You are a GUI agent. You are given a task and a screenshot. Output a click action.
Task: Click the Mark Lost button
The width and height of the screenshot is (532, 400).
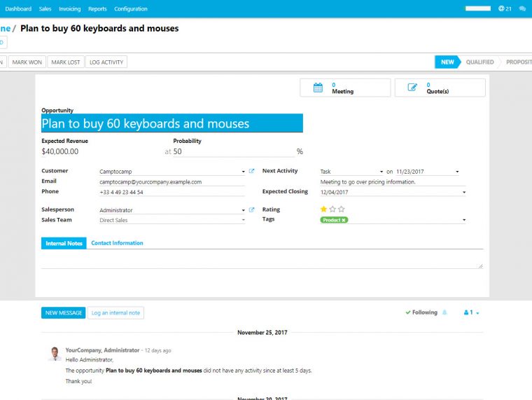point(66,62)
